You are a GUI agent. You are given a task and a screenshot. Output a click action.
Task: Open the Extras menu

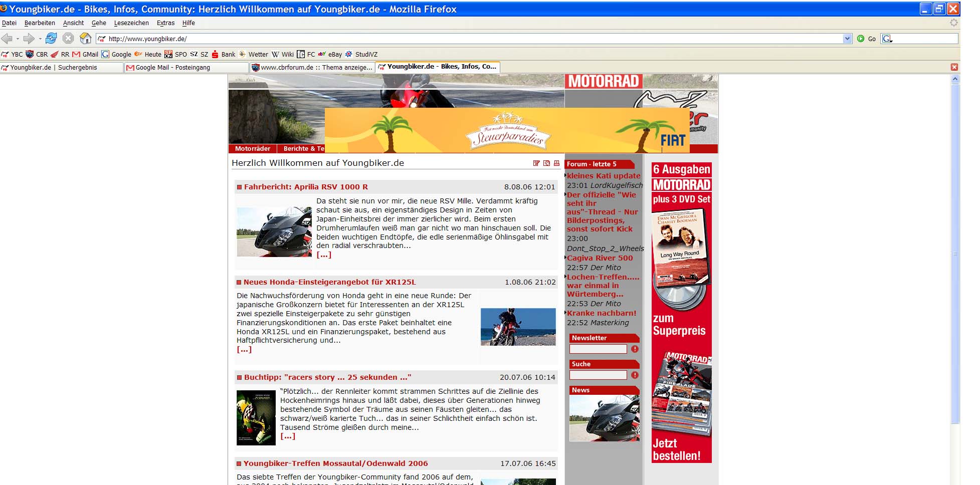pyautogui.click(x=165, y=23)
